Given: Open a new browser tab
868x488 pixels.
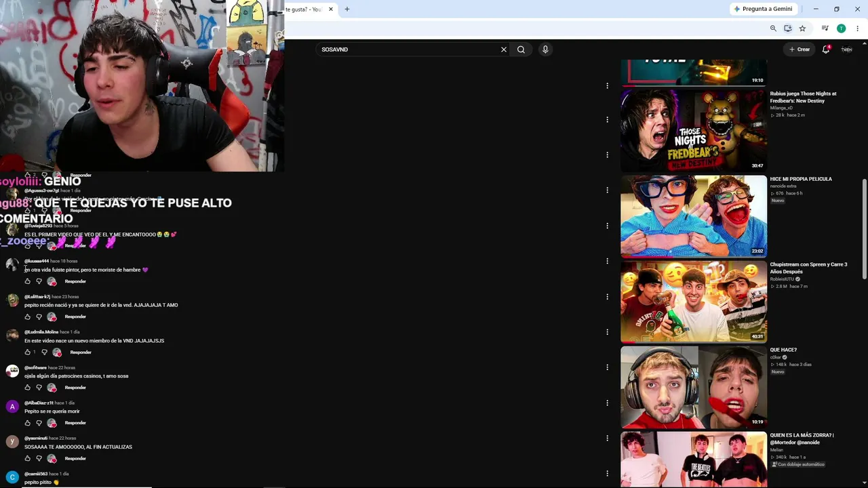Looking at the screenshot, I should (x=347, y=9).
